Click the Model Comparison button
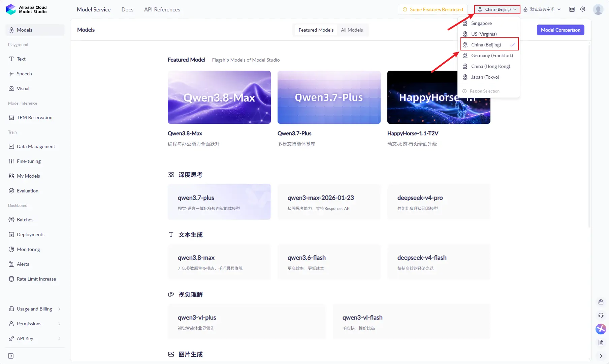 coord(560,30)
